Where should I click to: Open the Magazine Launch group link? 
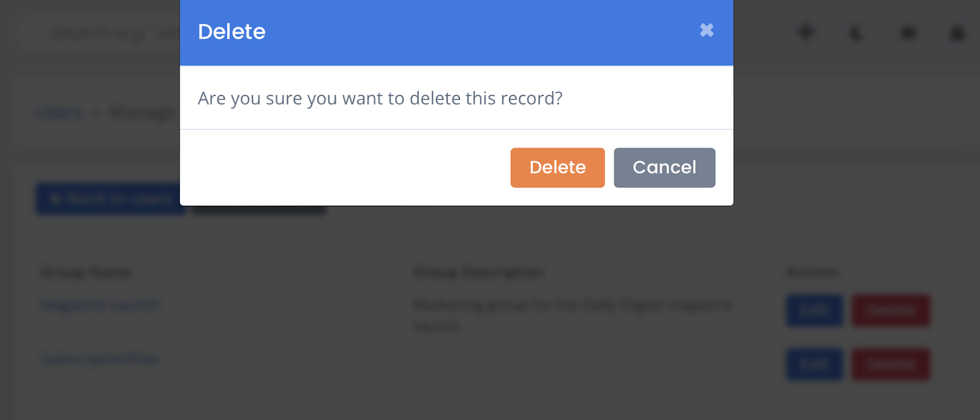point(100,304)
